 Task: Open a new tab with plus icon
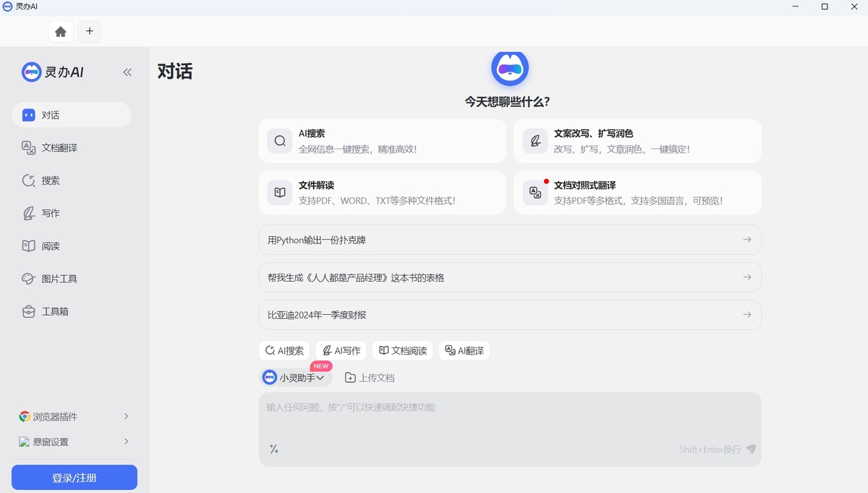pyautogui.click(x=90, y=31)
